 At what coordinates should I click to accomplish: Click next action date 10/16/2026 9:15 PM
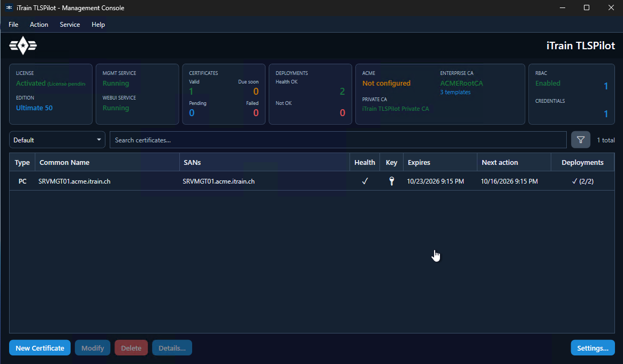(x=510, y=181)
